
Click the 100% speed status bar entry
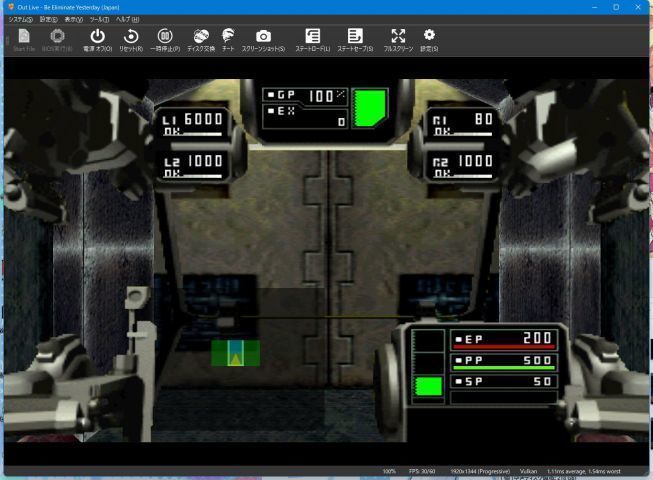pyautogui.click(x=389, y=471)
